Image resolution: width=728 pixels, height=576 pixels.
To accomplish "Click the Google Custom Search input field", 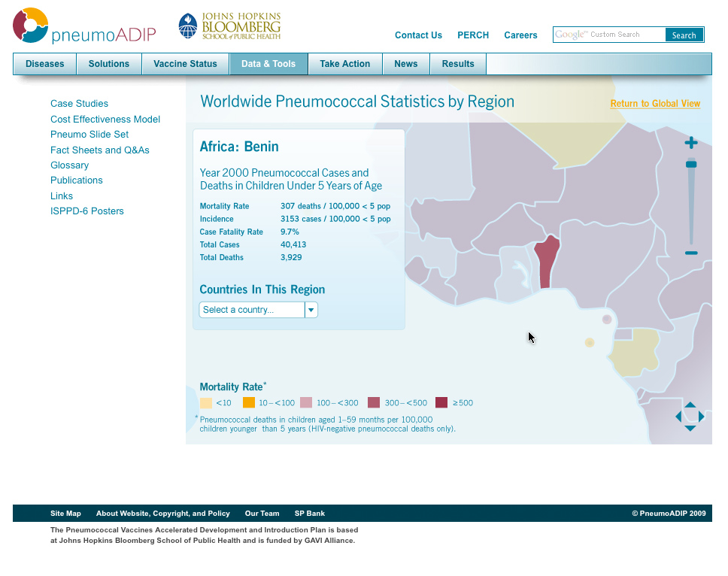I will tap(609, 35).
